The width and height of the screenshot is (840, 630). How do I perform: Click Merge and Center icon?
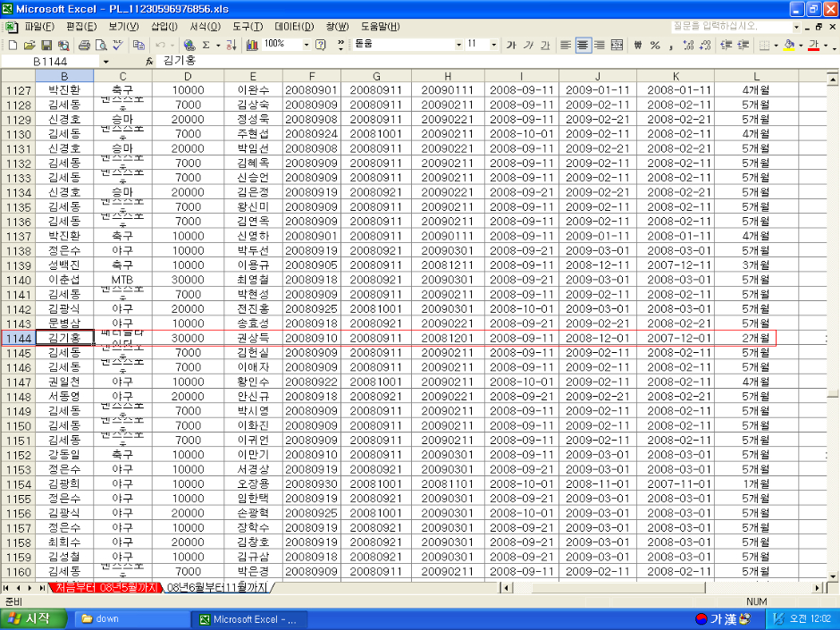[617, 45]
